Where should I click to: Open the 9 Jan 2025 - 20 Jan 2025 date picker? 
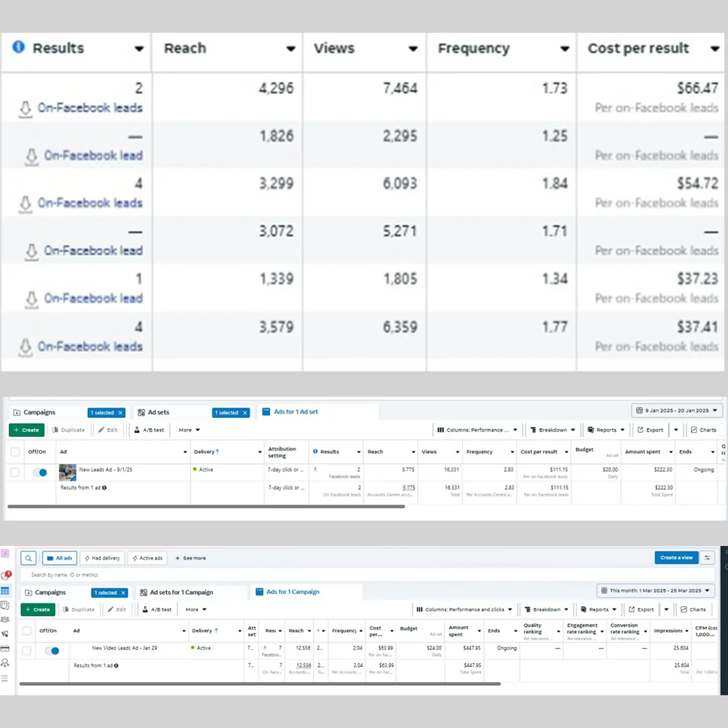676,411
